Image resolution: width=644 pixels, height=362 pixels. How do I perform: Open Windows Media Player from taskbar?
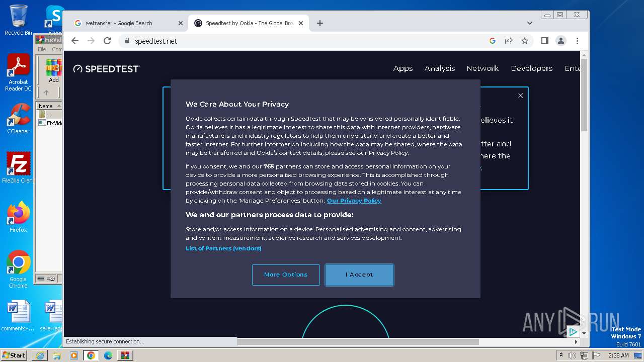click(74, 355)
